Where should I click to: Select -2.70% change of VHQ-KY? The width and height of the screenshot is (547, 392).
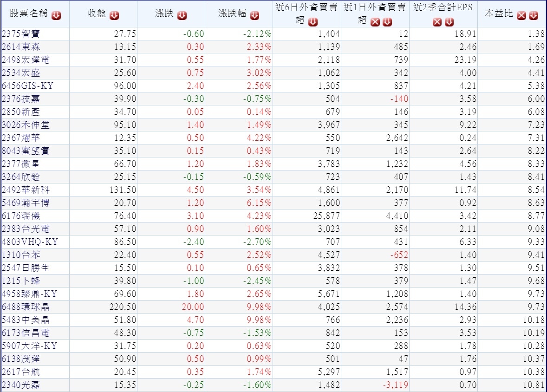point(257,242)
